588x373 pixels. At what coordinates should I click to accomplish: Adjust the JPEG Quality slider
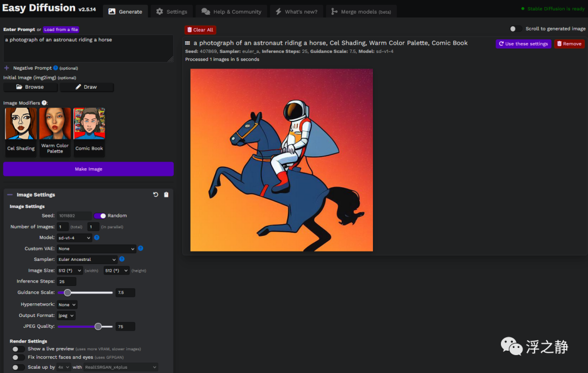tap(85, 327)
